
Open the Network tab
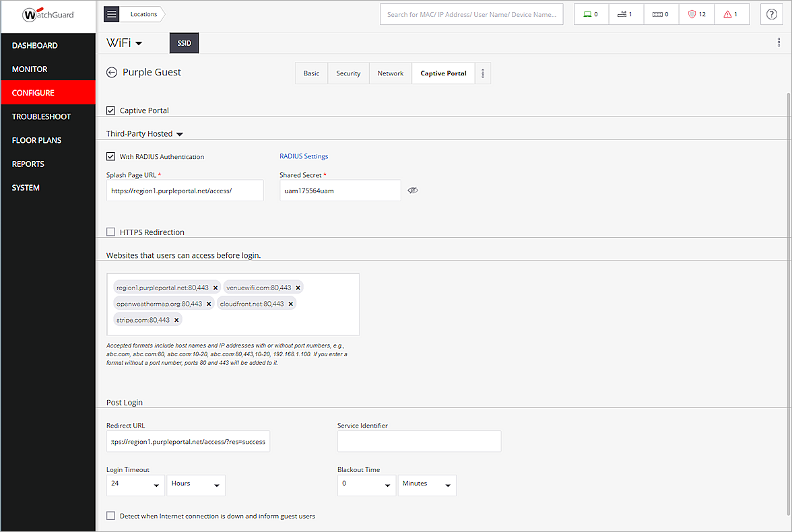coord(391,73)
